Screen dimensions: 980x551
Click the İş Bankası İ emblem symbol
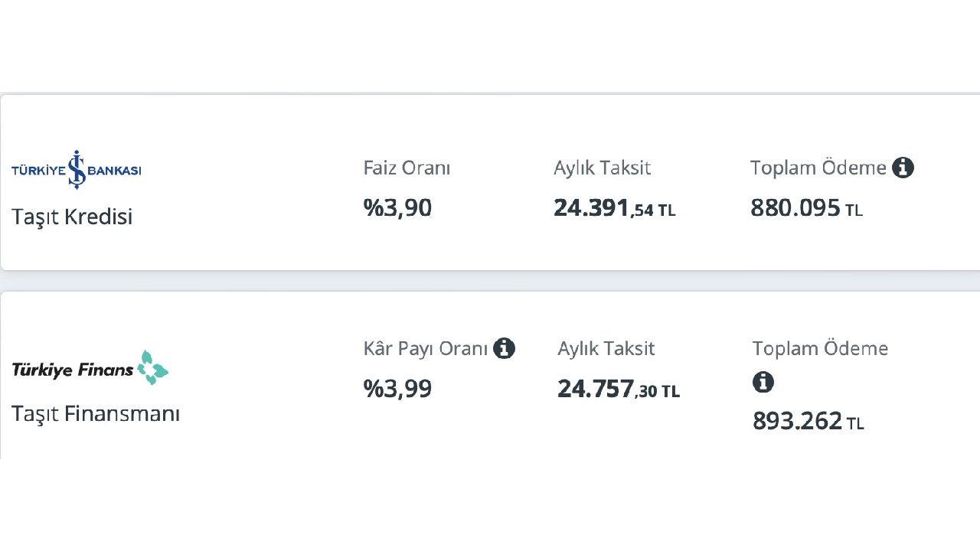(x=77, y=169)
